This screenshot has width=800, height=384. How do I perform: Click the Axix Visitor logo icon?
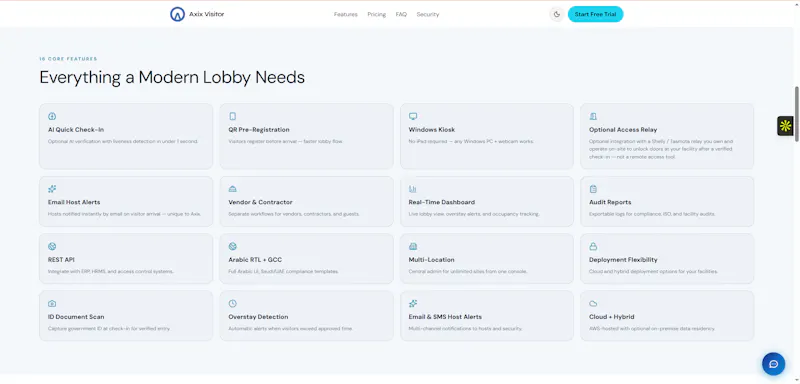(177, 14)
